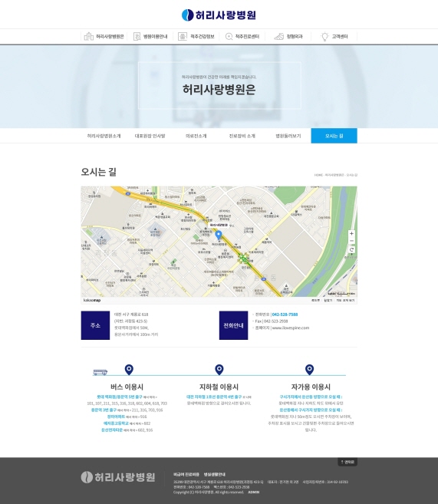Zoom in the map with plus button
The height and width of the screenshot is (504, 438).
tap(351, 234)
